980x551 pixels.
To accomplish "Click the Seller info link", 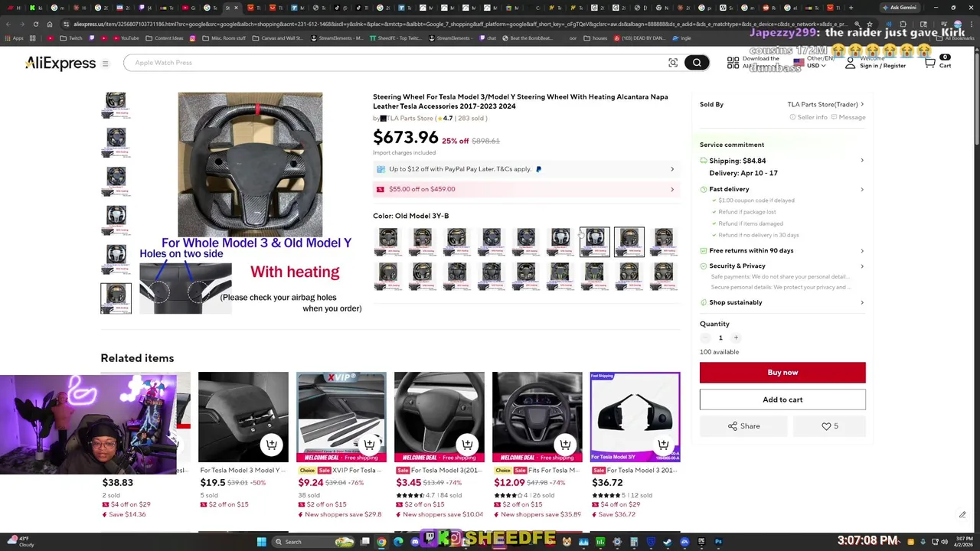I will 808,117.
